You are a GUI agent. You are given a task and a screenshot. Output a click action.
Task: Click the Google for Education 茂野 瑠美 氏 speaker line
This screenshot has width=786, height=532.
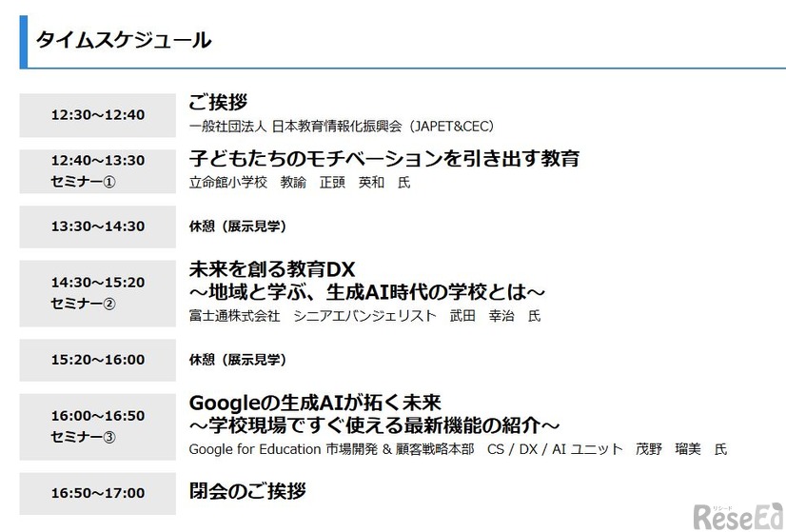[x=458, y=449]
